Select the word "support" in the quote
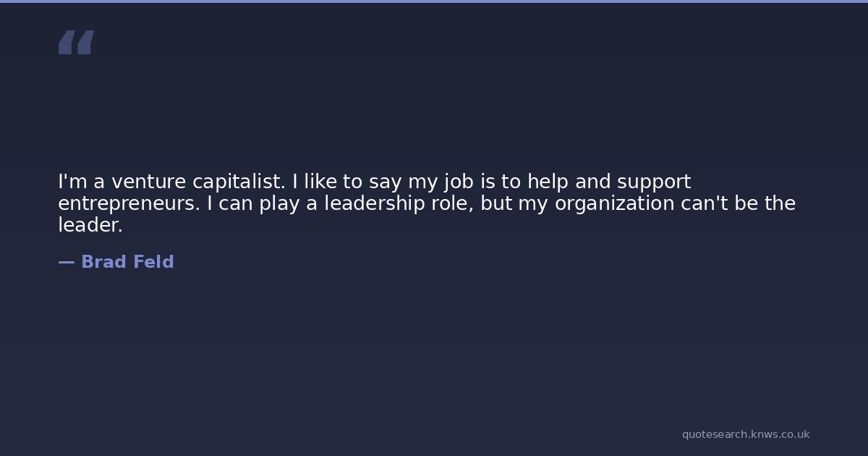The height and width of the screenshot is (456, 868). pos(654,182)
